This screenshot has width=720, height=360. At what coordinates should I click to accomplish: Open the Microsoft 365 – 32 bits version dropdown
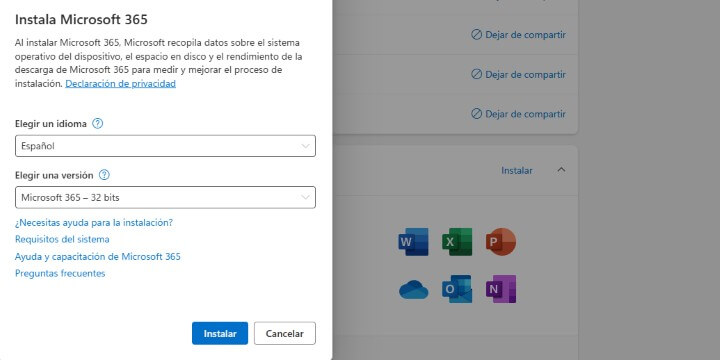[165, 197]
